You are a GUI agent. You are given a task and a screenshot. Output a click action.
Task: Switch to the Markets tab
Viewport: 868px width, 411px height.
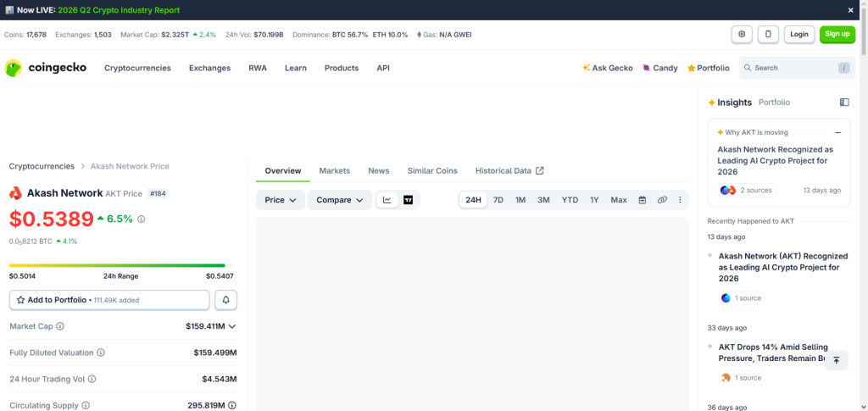click(x=334, y=171)
